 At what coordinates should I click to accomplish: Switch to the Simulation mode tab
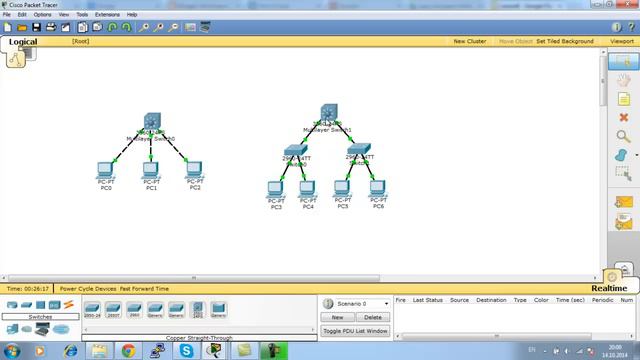(624, 269)
